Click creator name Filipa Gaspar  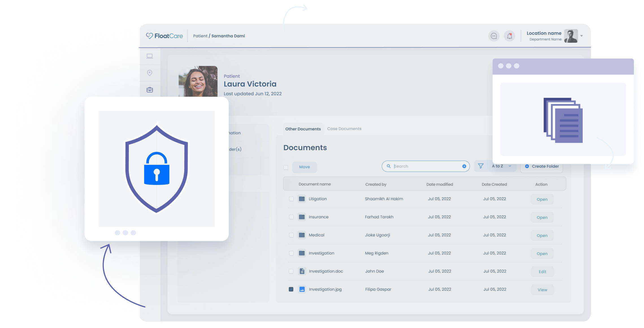(378, 289)
